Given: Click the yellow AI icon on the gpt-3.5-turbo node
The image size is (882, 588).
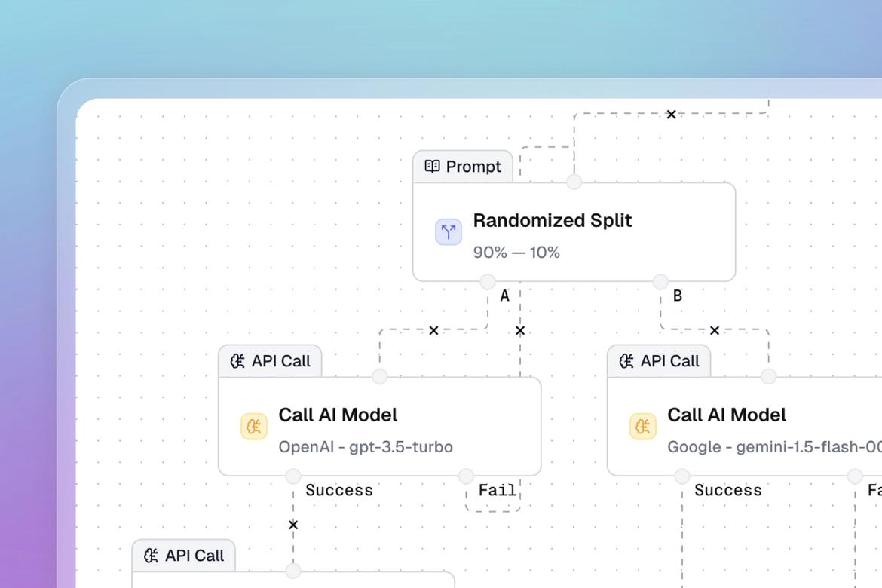Looking at the screenshot, I should [253, 426].
